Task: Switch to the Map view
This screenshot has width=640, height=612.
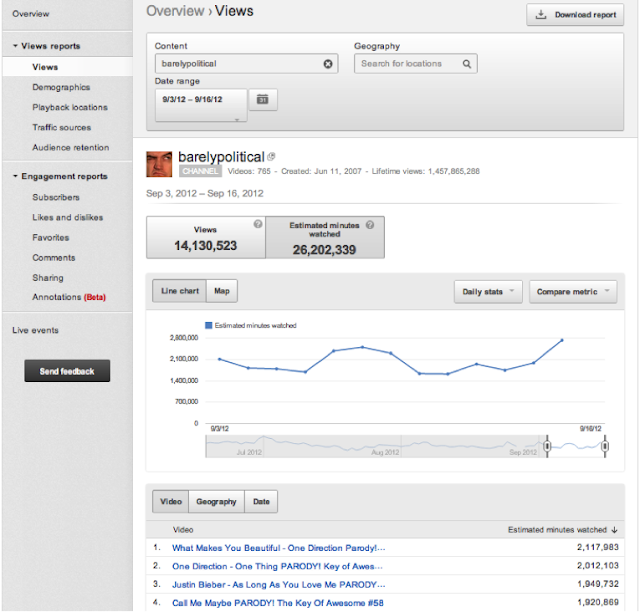Action: point(222,291)
